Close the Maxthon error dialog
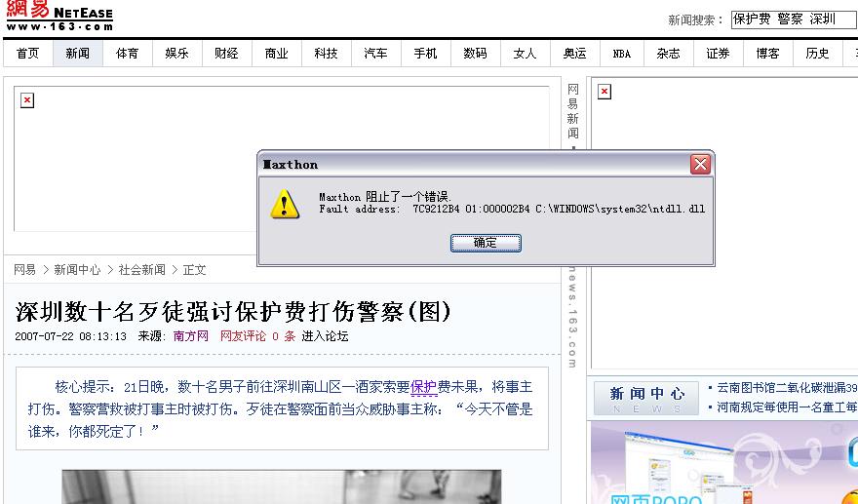Viewport: 858px width, 504px height. click(700, 164)
